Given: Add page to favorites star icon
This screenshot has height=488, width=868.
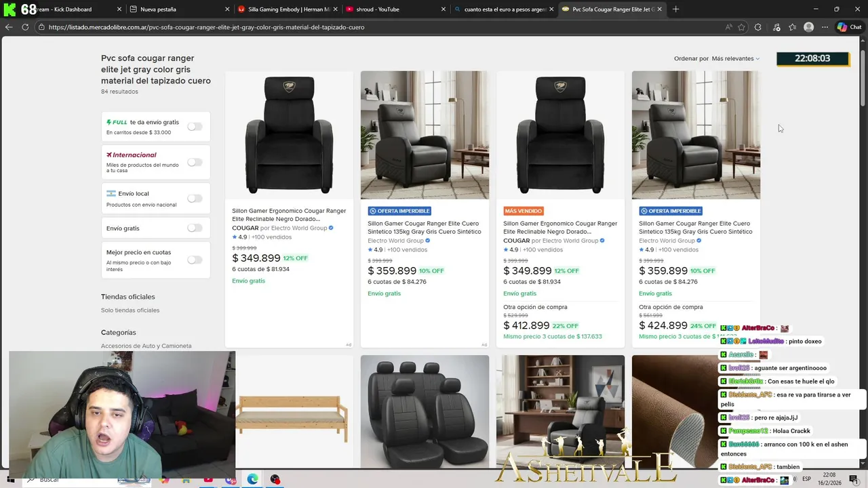Looking at the screenshot, I should 741,27.
